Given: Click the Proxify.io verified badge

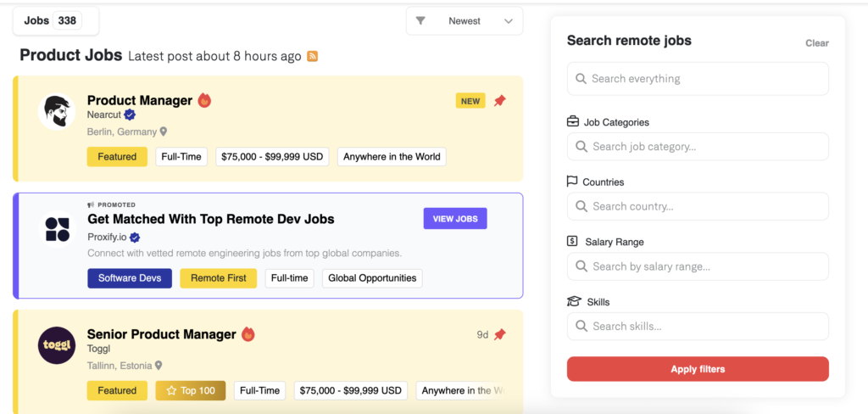Looking at the screenshot, I should tap(135, 238).
